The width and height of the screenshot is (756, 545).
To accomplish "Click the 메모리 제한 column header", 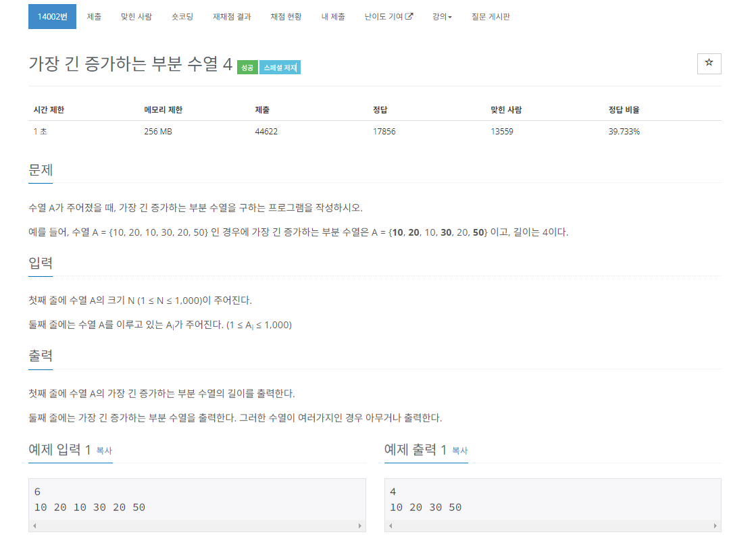I will tap(163, 110).
